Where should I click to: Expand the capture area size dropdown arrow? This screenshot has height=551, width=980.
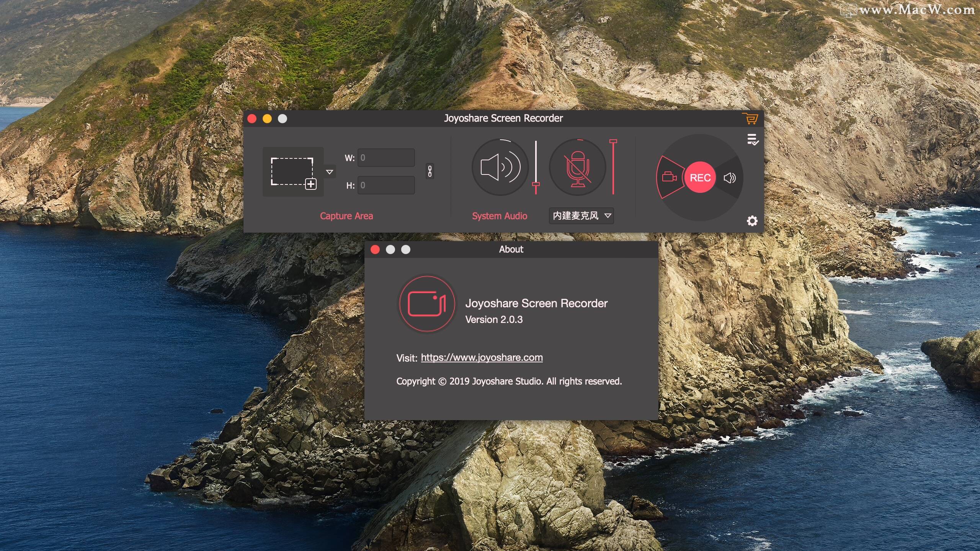pos(329,172)
